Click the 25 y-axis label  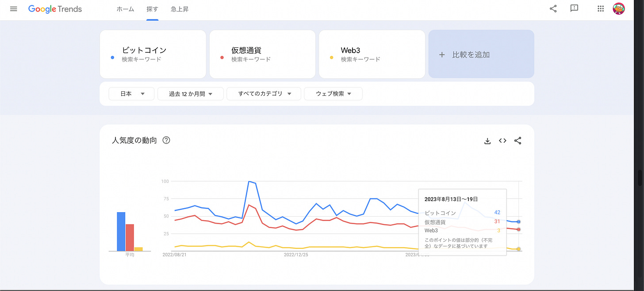[x=166, y=233]
